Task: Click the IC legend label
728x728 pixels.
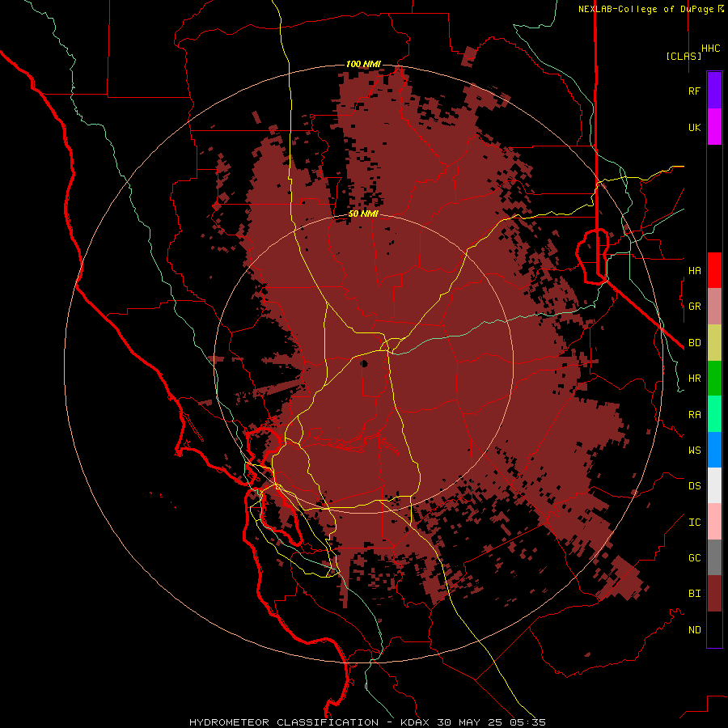Action: click(x=694, y=523)
